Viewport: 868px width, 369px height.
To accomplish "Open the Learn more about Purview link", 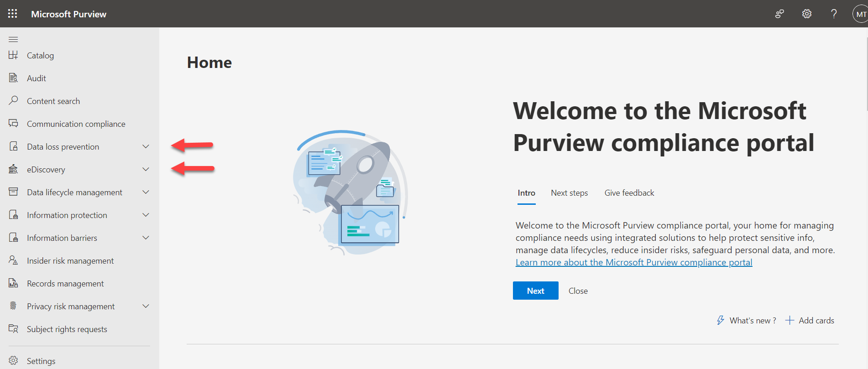I will 634,262.
